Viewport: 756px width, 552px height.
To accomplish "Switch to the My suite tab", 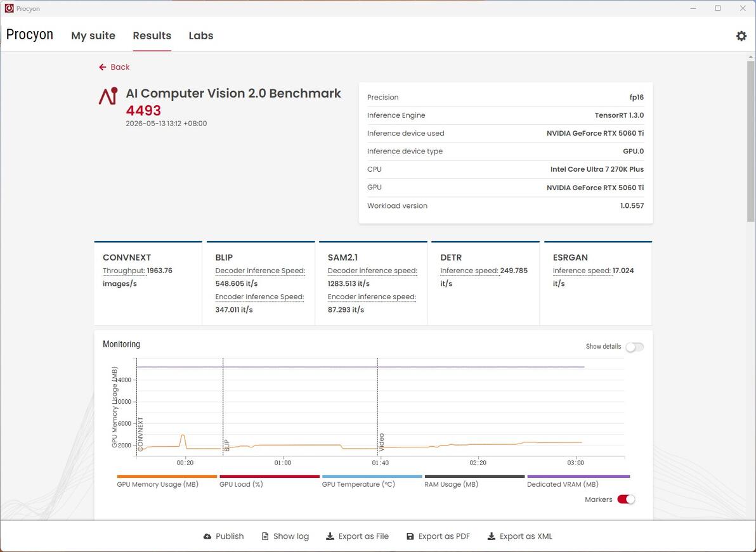I will [93, 35].
